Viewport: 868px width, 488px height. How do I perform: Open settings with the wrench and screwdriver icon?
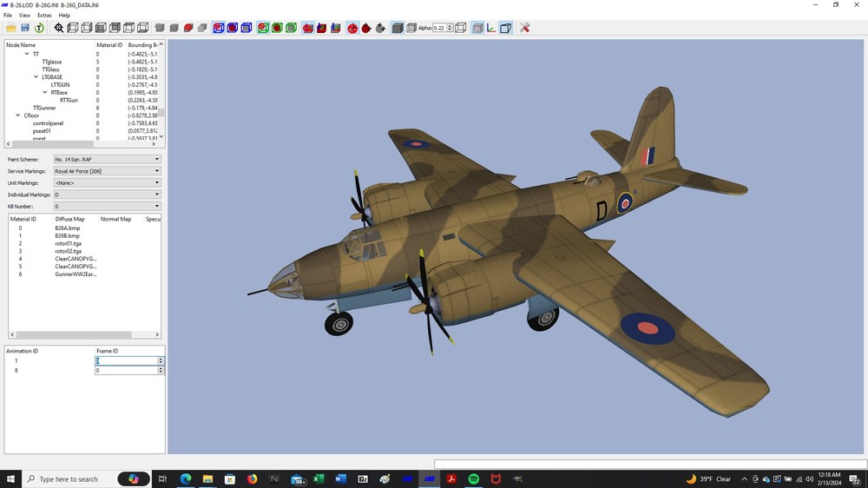coord(525,28)
